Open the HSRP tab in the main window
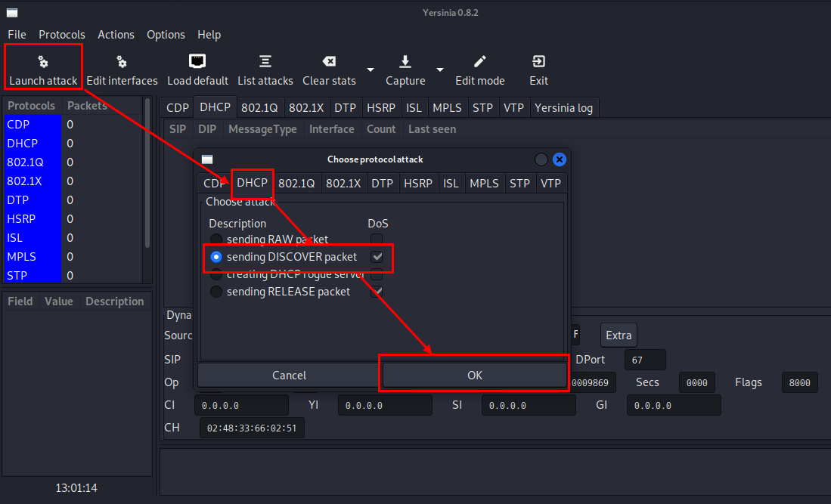 381,107
